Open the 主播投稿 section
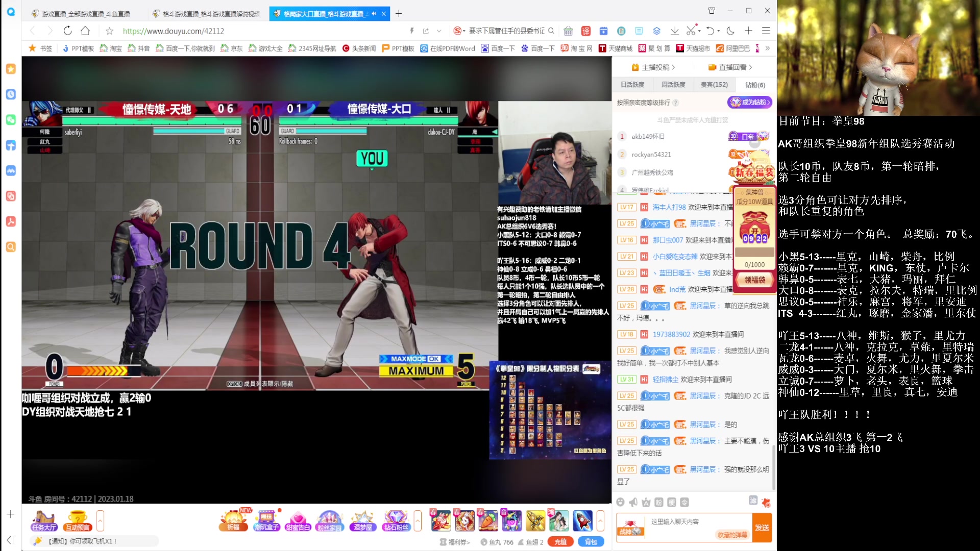 click(653, 67)
